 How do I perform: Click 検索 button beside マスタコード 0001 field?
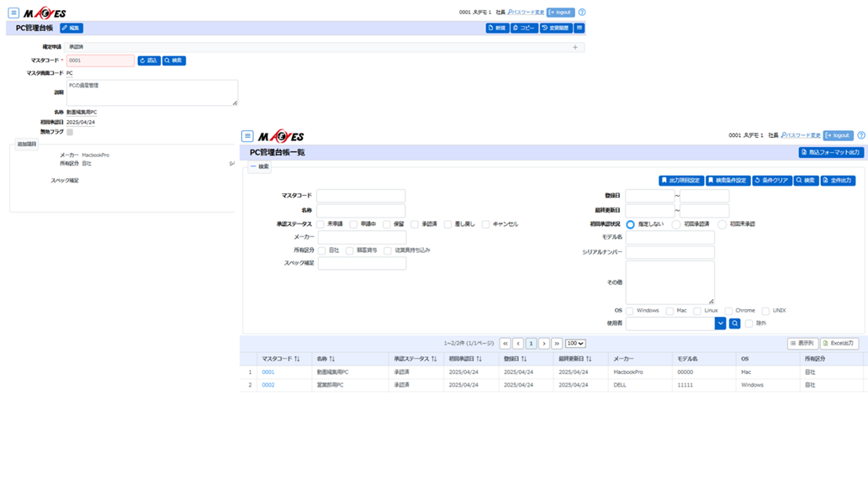pyautogui.click(x=174, y=61)
